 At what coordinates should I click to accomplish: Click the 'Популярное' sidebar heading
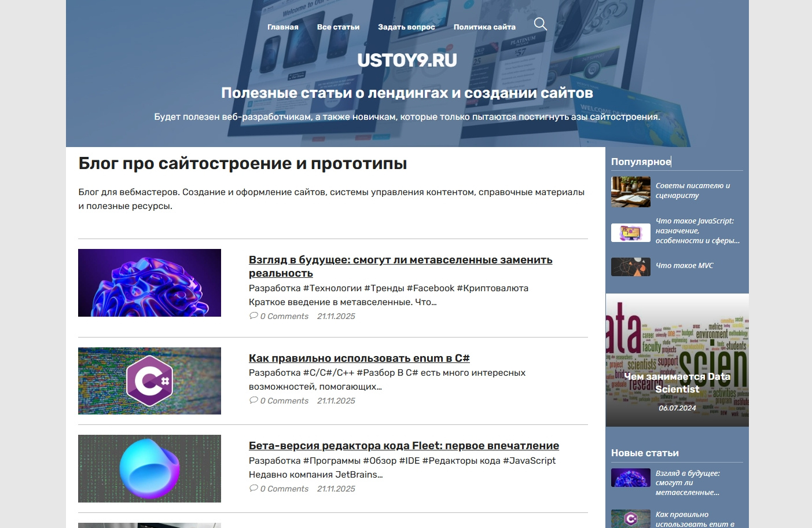641,162
